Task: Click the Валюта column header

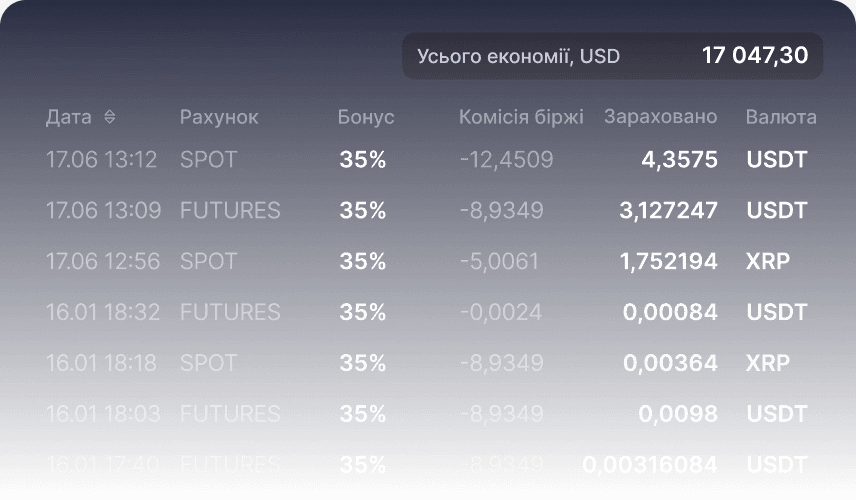Action: pyautogui.click(x=781, y=117)
